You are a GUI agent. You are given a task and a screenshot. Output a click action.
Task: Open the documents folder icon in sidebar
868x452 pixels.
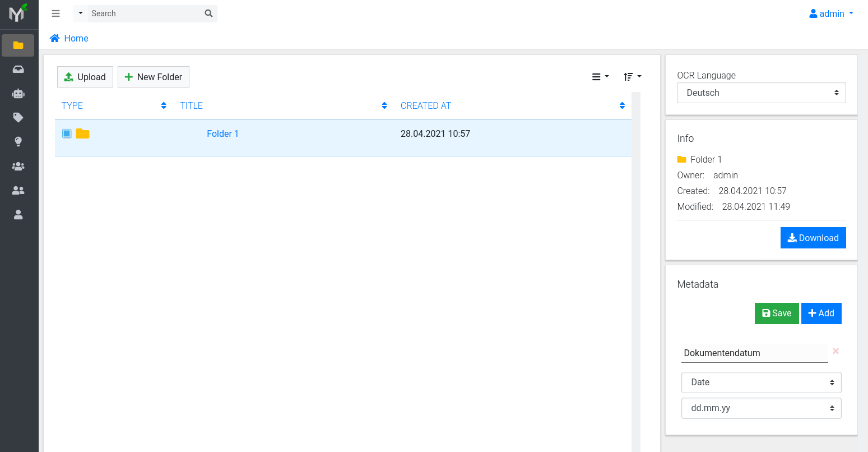[x=18, y=45]
